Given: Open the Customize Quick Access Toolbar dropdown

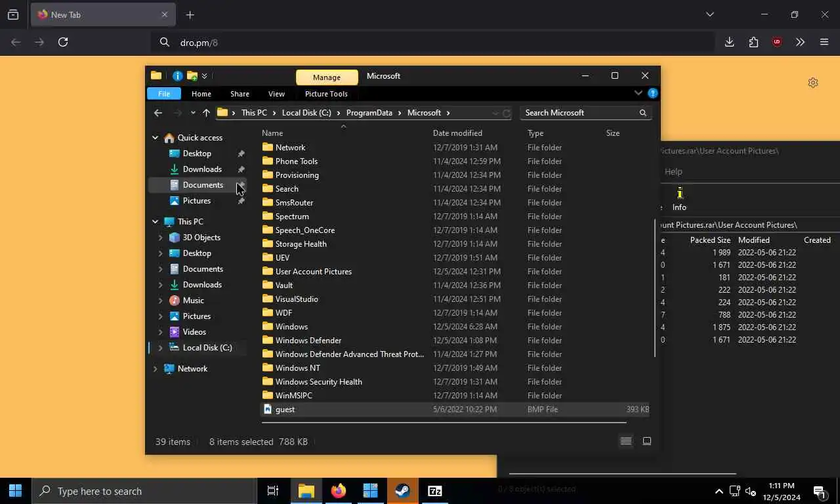Looking at the screenshot, I should click(x=205, y=76).
